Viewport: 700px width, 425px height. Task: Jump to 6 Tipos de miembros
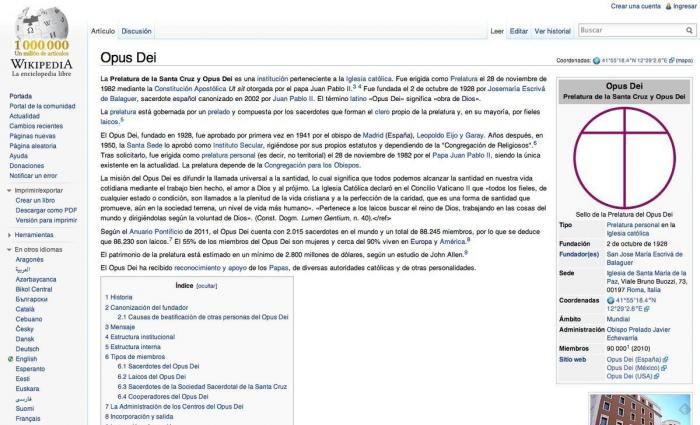point(135,357)
